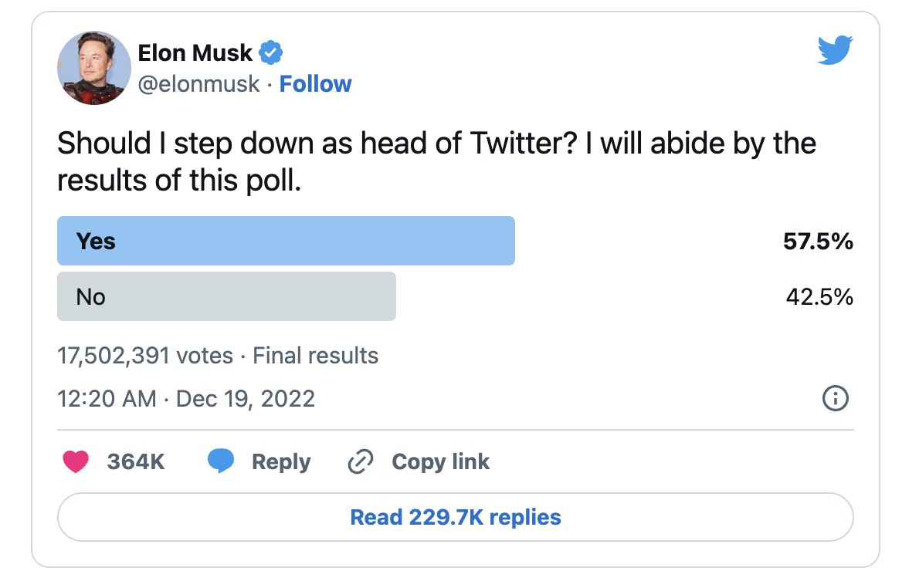The image size is (919, 588).
Task: Click the Twitter bird logo
Action: 834,52
